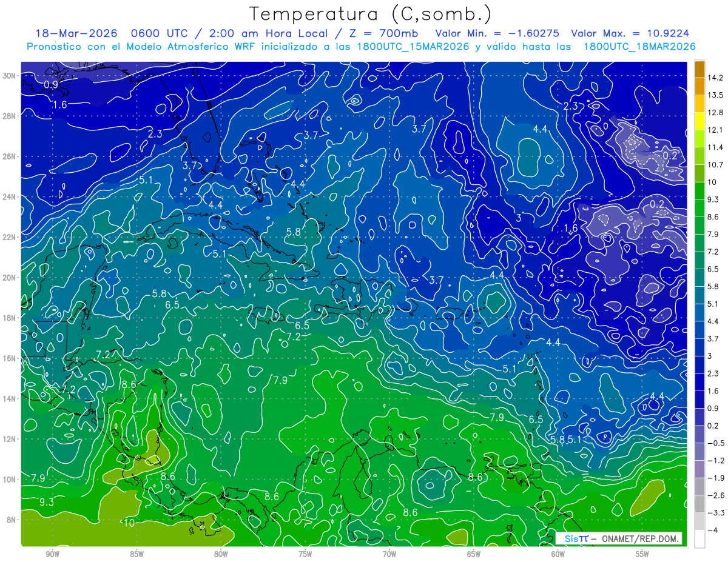Pick the white swatch ending the legend
The image size is (728, 562).
[699, 538]
